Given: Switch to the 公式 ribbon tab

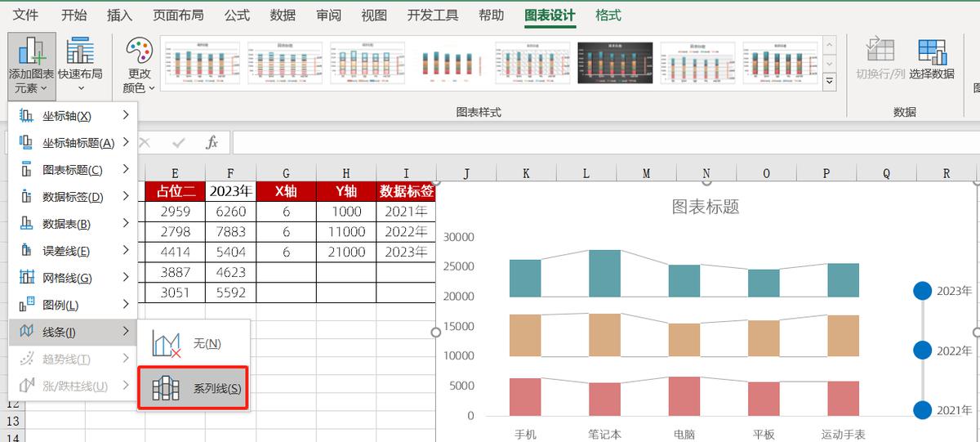Looking at the screenshot, I should (x=237, y=16).
